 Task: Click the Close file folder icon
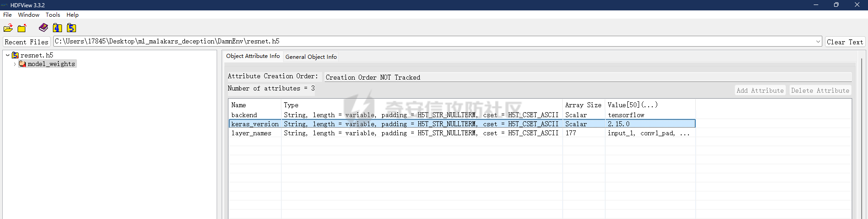click(x=22, y=28)
